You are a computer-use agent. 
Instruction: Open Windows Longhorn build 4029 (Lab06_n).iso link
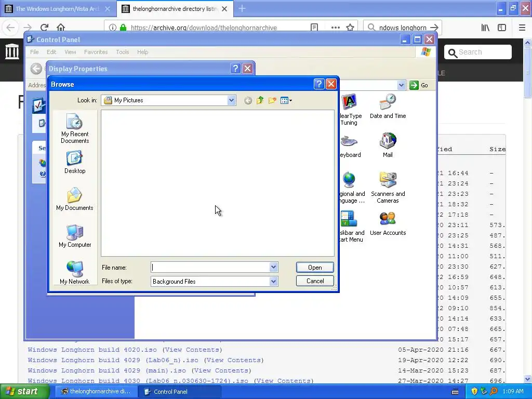(x=113, y=360)
